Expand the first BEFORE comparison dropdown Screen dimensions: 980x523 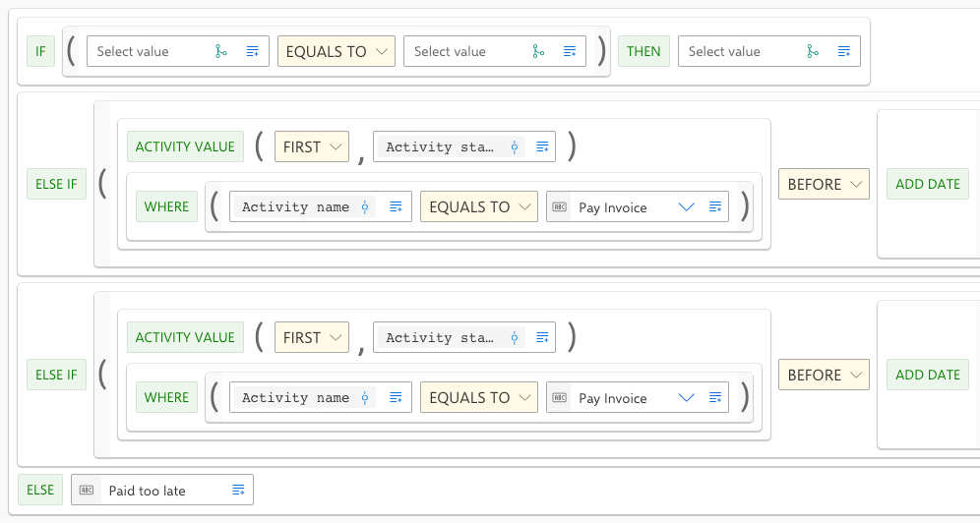[824, 184]
